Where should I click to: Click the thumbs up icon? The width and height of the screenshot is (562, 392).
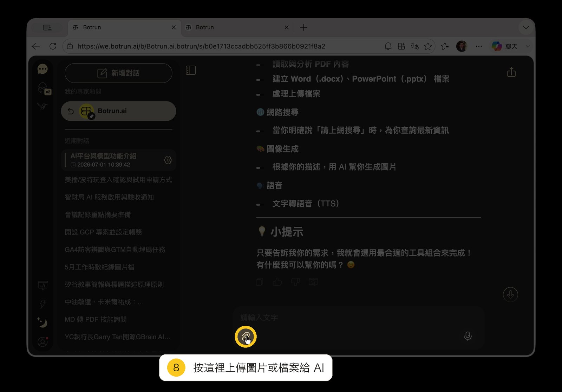coord(277,282)
